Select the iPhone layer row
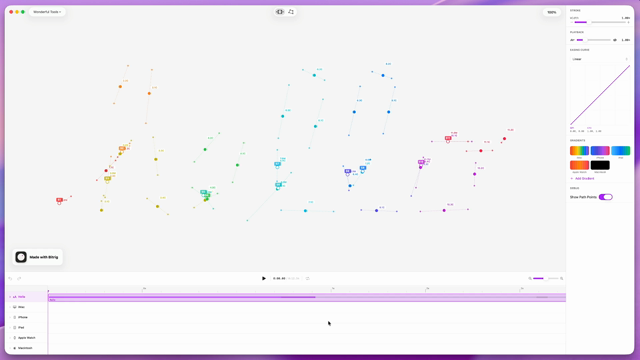Screen dimensions: 640x360 coord(27,317)
